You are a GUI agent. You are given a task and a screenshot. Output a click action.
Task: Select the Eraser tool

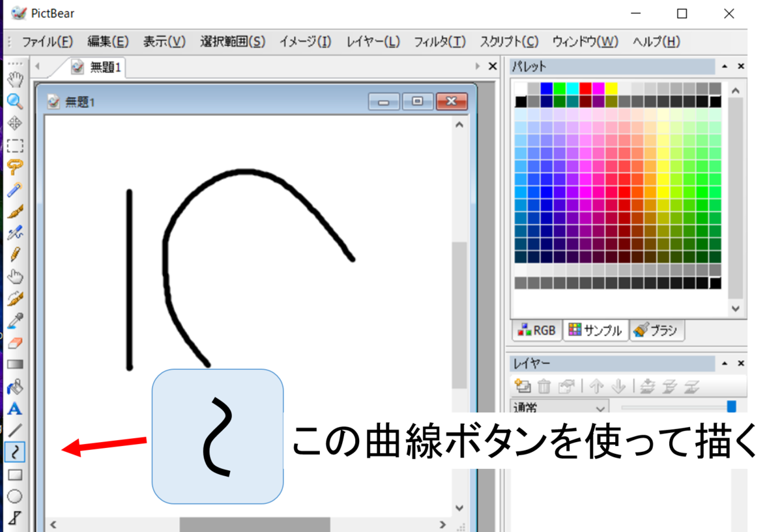tap(14, 343)
